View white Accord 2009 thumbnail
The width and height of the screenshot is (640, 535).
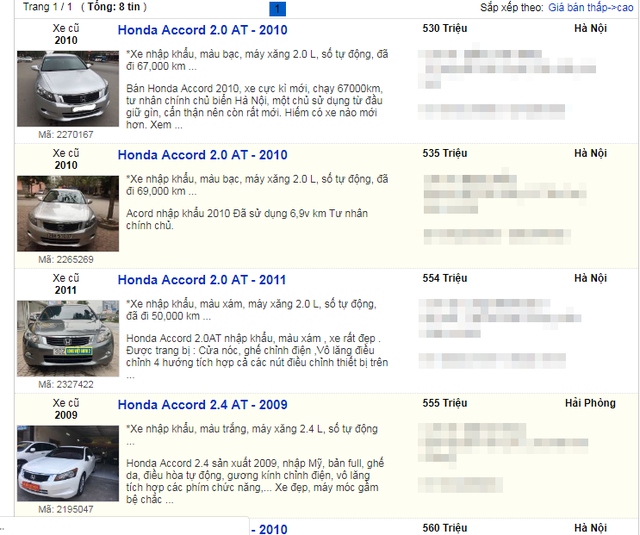pos(68,463)
